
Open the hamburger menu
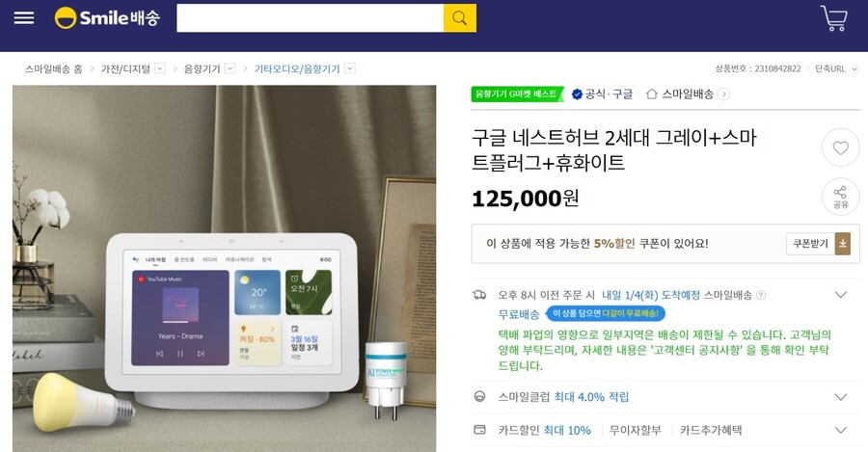coord(24,17)
